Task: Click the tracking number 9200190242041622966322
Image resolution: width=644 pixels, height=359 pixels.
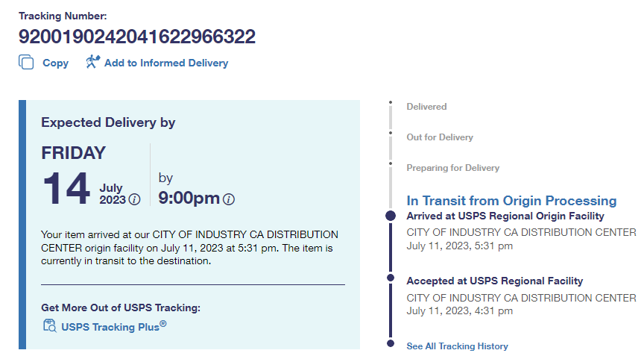Action: click(136, 37)
